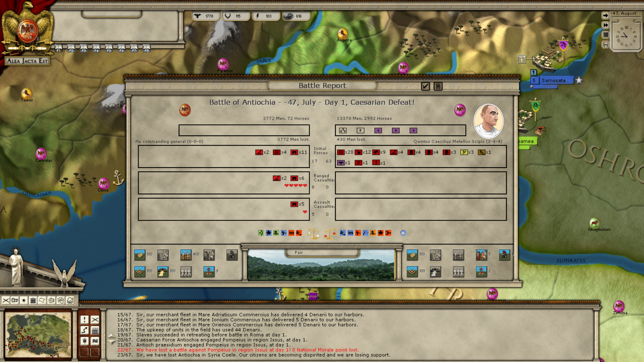Select the supply barrels map filter
This screenshot has width=644, height=362.
15,300
